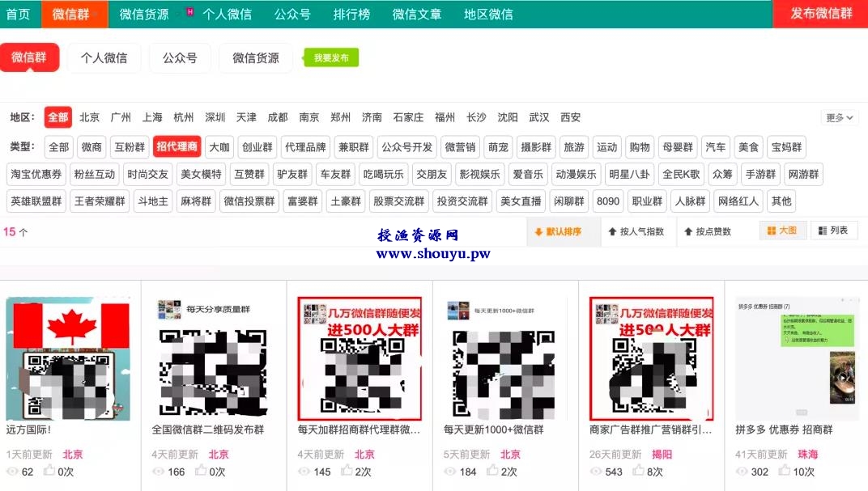
Task: Click thumbs-up icon on 全国微信群二维码发布群 card
Action: pos(201,471)
